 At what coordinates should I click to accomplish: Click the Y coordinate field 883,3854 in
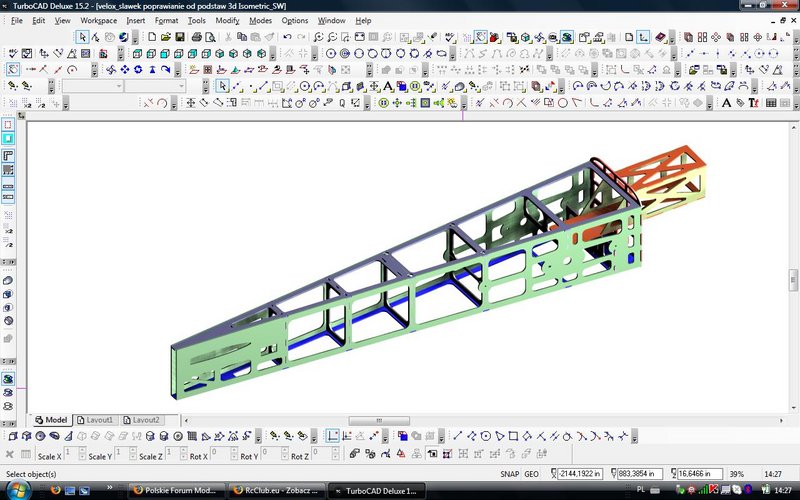(640, 474)
